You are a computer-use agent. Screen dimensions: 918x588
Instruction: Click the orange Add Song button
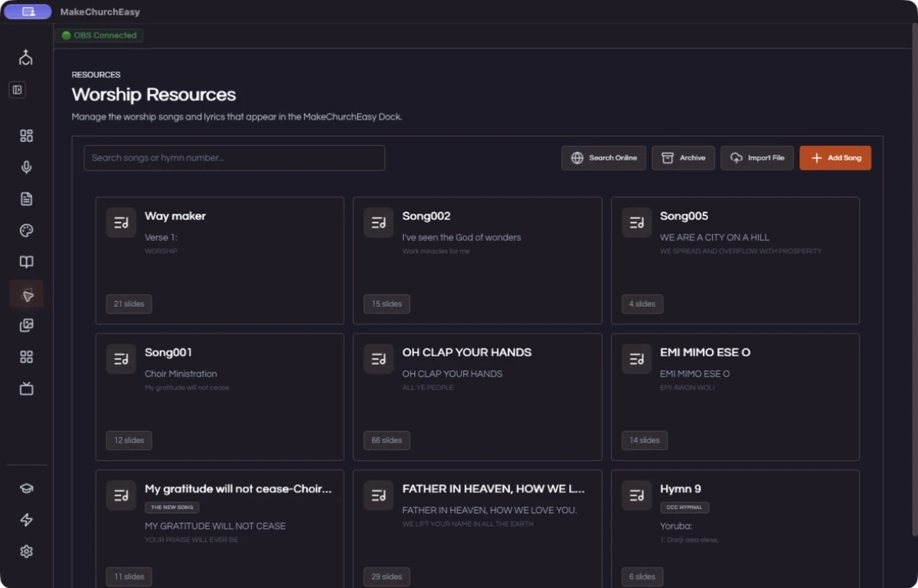835,158
